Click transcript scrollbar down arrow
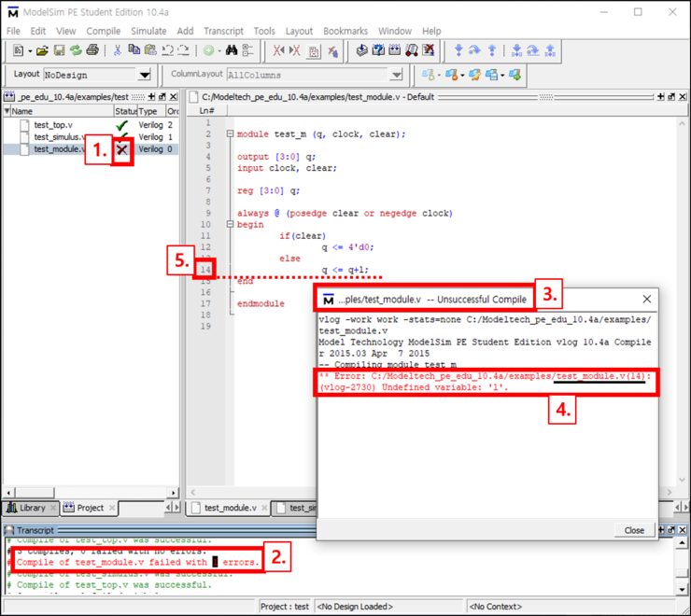 click(682, 589)
